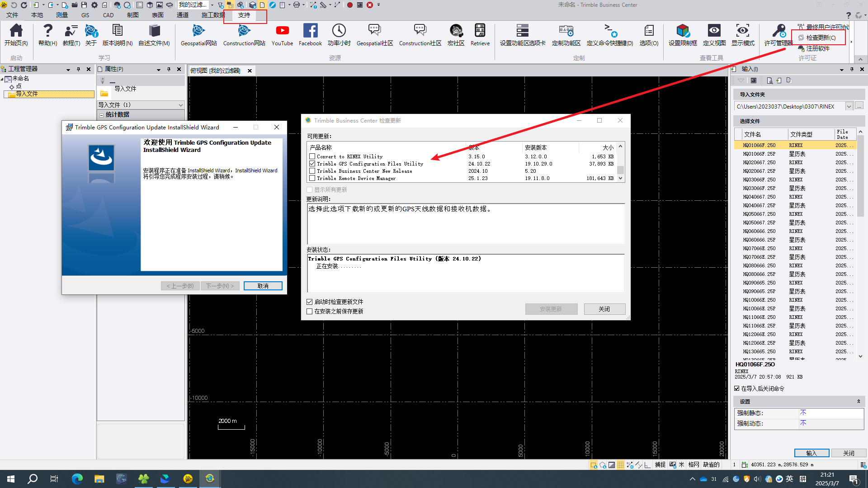
Task: Click the 关于 about icon
Action: pyautogui.click(x=91, y=35)
